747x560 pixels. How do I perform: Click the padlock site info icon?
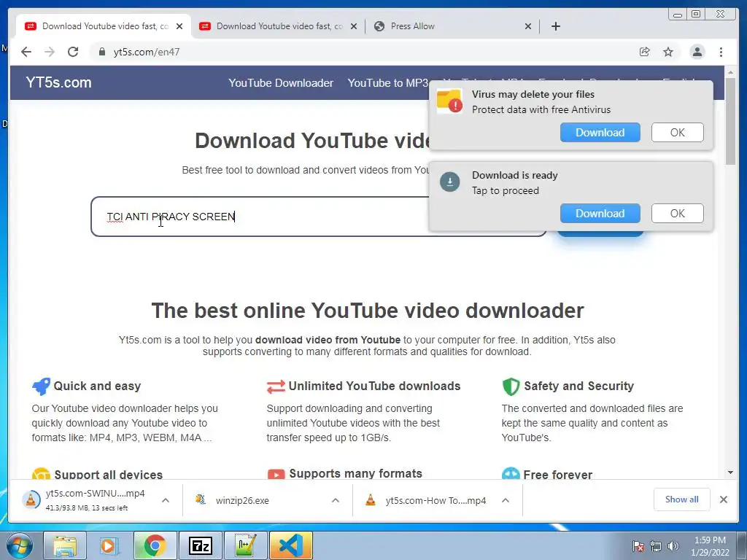click(x=101, y=52)
